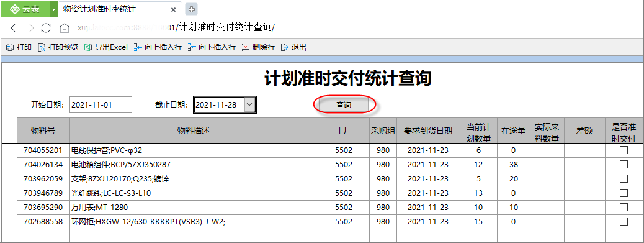
Task: Insert a row below with 向下插入行
Action: 212,47
